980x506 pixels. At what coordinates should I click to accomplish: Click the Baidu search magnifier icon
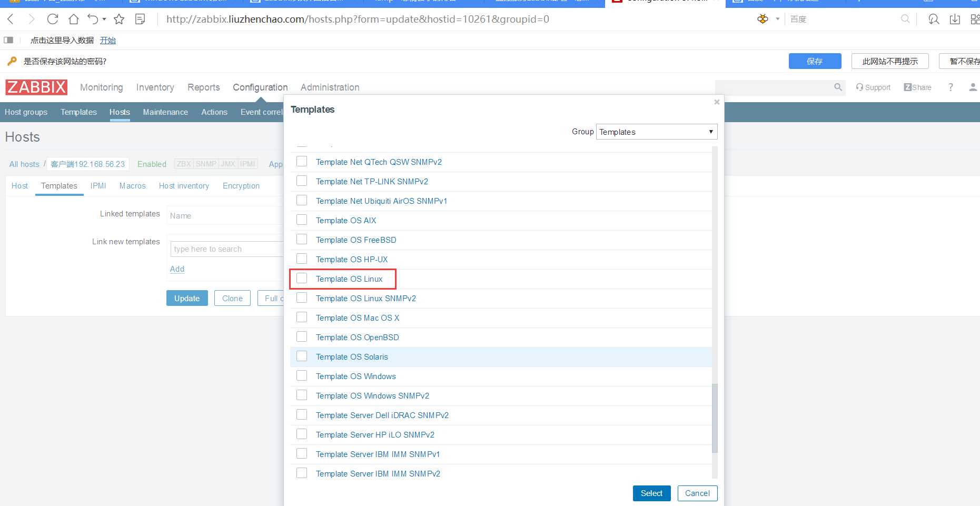point(905,19)
